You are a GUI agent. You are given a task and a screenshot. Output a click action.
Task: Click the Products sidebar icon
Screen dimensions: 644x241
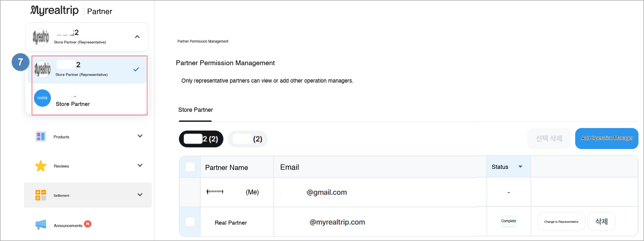point(41,136)
